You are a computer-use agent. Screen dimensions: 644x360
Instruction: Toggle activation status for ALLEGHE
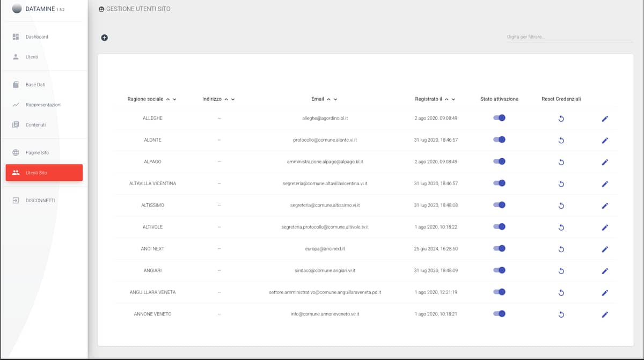click(499, 118)
